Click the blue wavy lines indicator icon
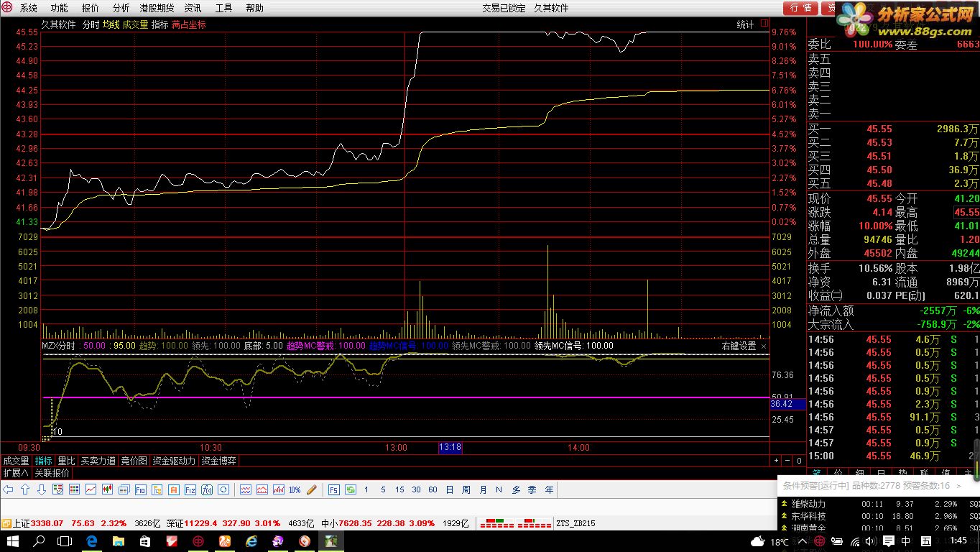The width and height of the screenshot is (980, 552). click(245, 489)
